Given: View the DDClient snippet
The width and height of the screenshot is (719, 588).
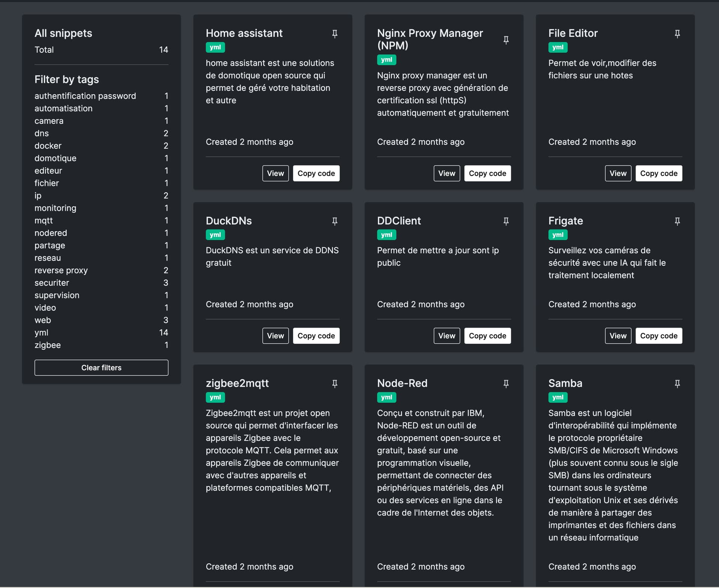Looking at the screenshot, I should tap(447, 336).
